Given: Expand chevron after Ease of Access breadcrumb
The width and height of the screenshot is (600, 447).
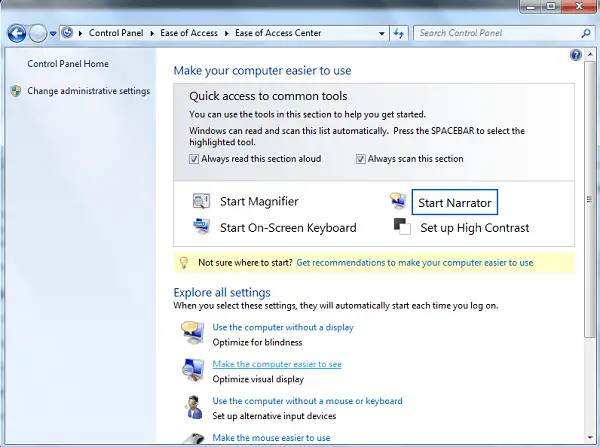Looking at the screenshot, I should coord(227,33).
